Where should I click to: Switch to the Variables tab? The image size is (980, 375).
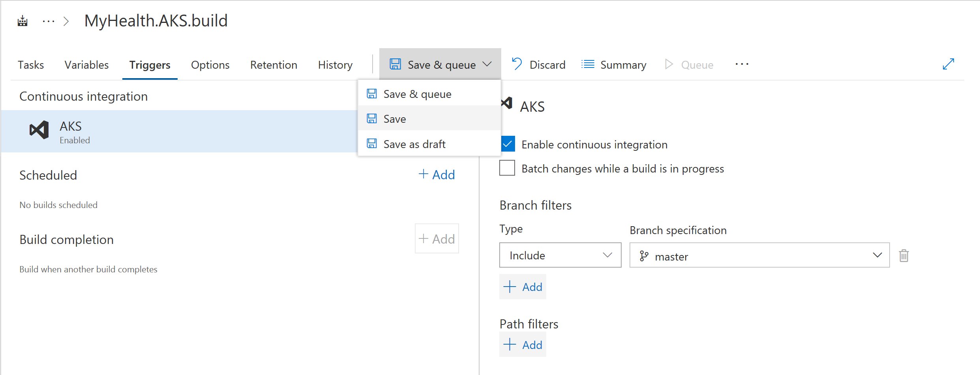86,65
